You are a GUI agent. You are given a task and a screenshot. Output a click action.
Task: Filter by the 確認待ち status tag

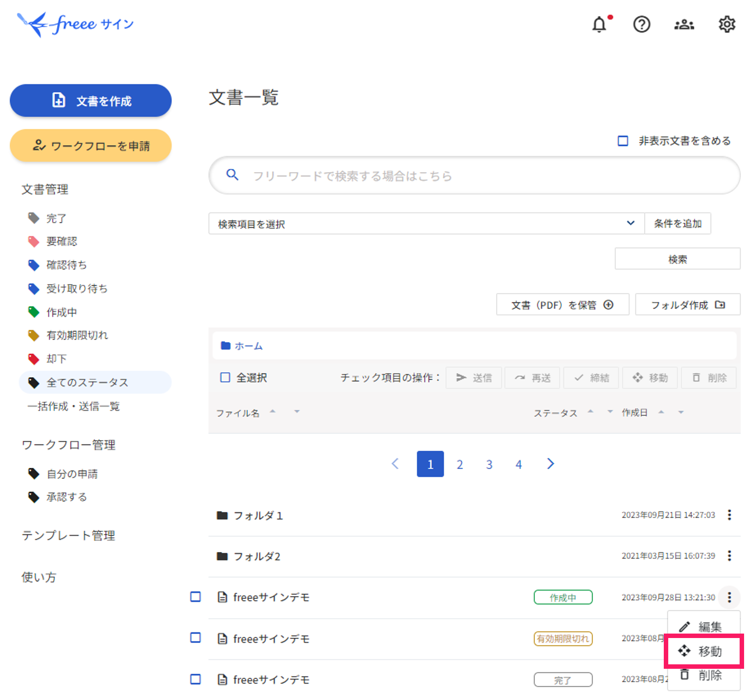pyautogui.click(x=57, y=265)
